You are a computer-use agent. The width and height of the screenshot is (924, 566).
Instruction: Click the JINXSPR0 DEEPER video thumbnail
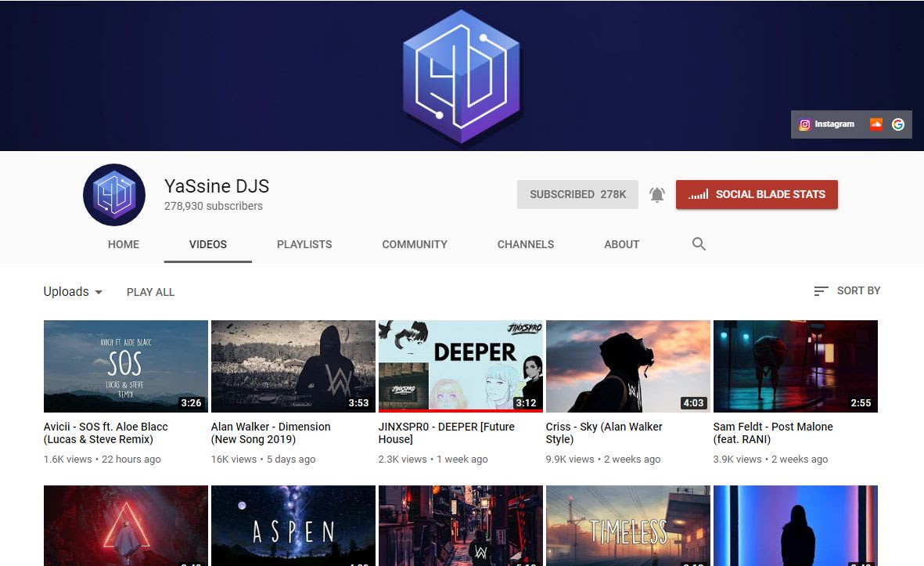pos(460,366)
